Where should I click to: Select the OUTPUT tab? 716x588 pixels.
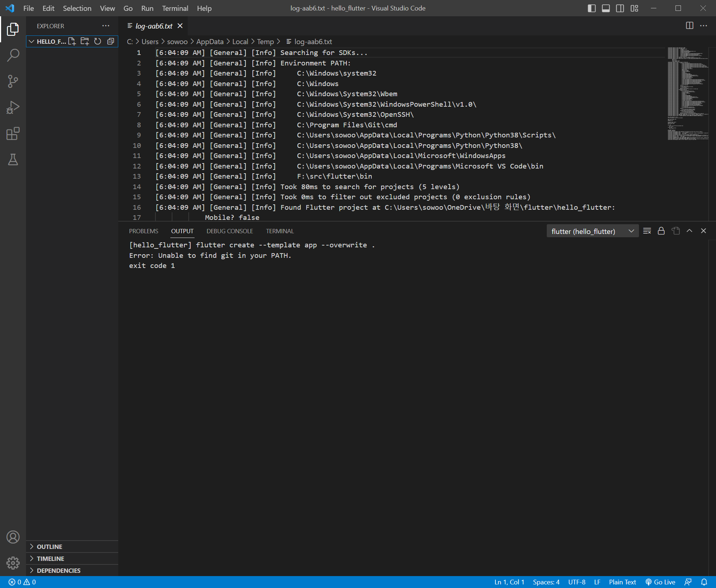[x=182, y=231]
